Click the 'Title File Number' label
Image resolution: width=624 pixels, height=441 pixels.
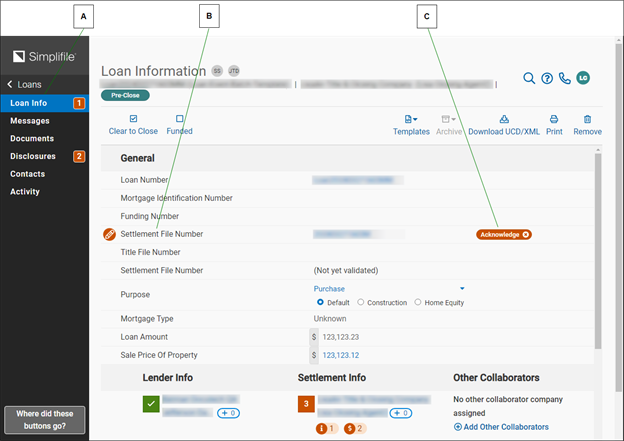tap(150, 252)
